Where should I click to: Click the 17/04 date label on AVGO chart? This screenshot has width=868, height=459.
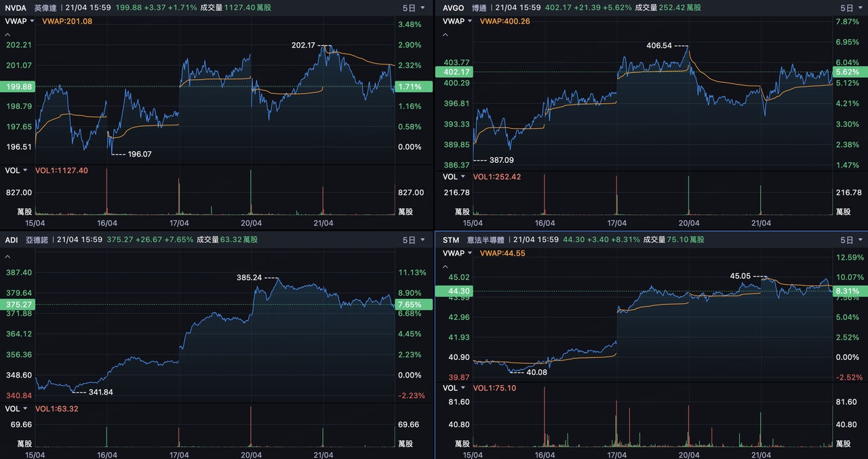tap(616, 223)
